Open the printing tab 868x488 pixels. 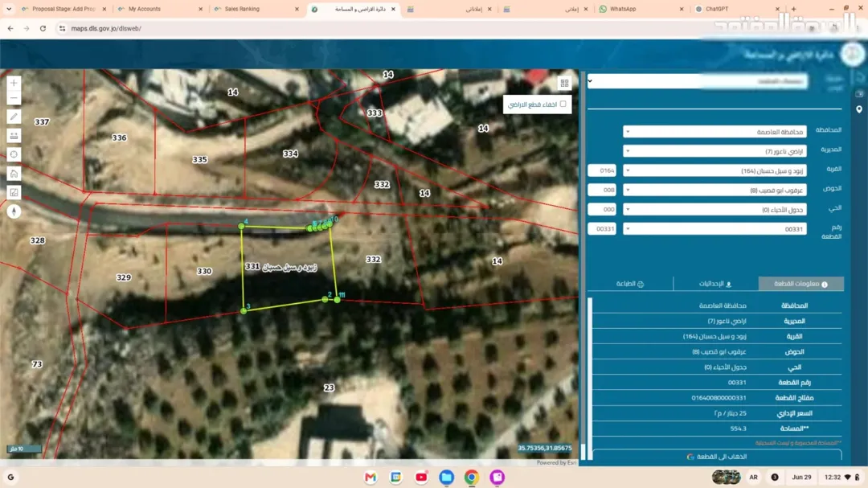pos(630,284)
